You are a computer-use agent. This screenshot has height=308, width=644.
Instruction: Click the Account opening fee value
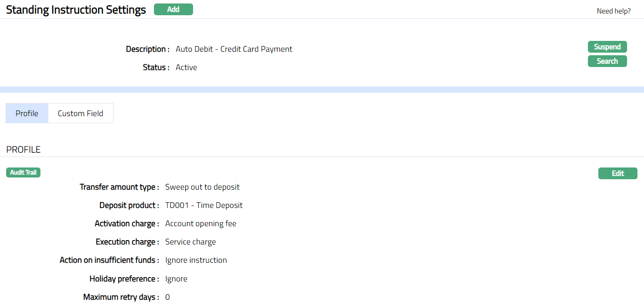point(200,224)
